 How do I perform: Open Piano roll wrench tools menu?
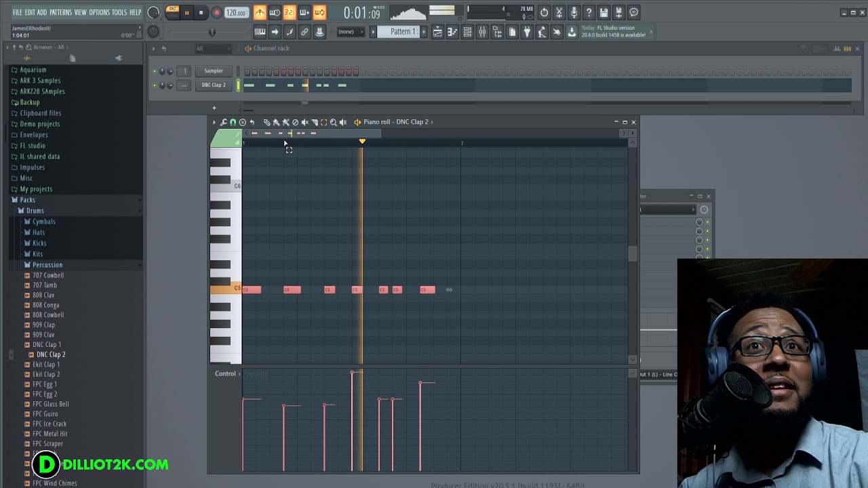(223, 122)
